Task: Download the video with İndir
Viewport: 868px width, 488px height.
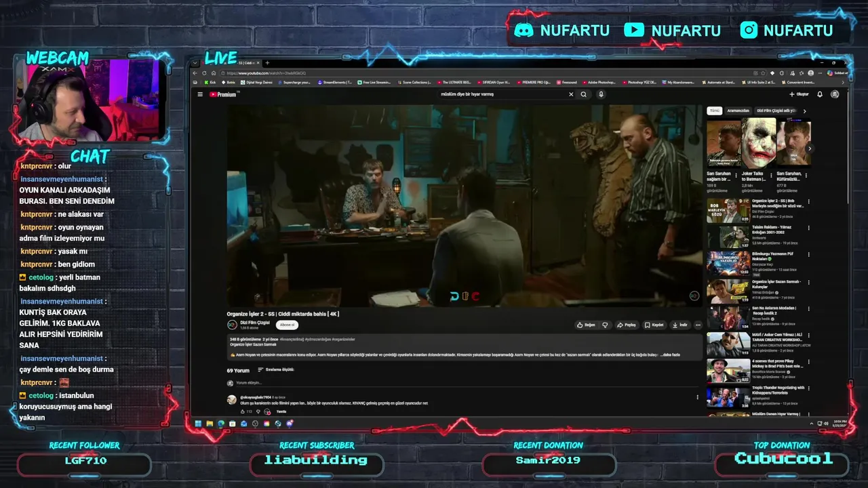Action: [680, 325]
